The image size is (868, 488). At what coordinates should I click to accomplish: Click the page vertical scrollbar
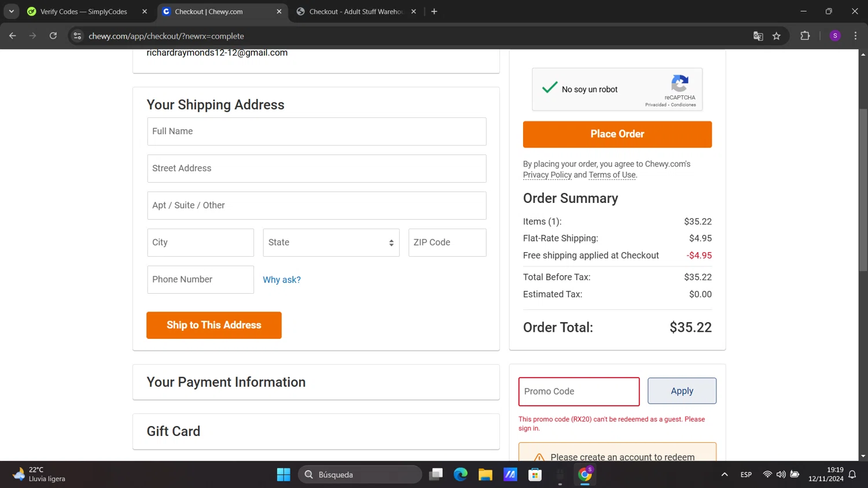coord(863,190)
